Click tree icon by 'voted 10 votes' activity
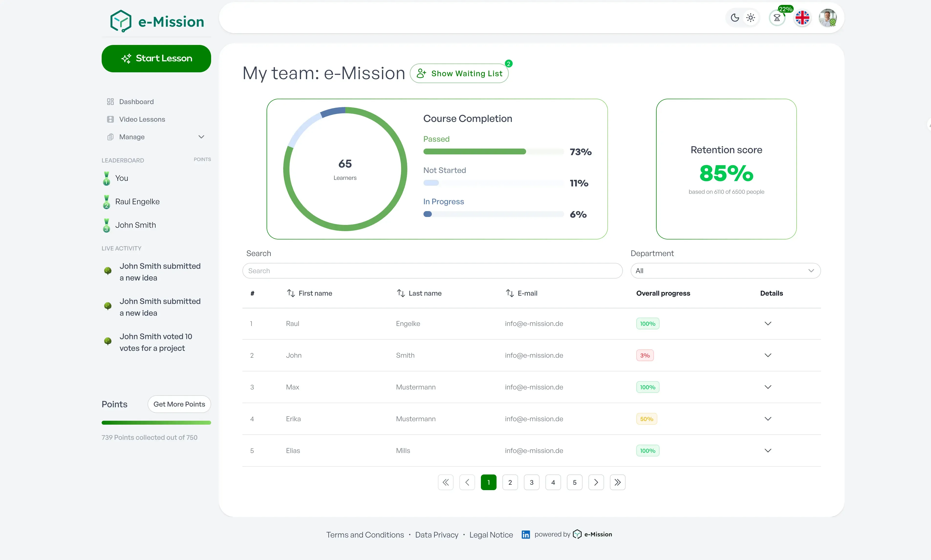This screenshot has width=931, height=560. (x=108, y=342)
